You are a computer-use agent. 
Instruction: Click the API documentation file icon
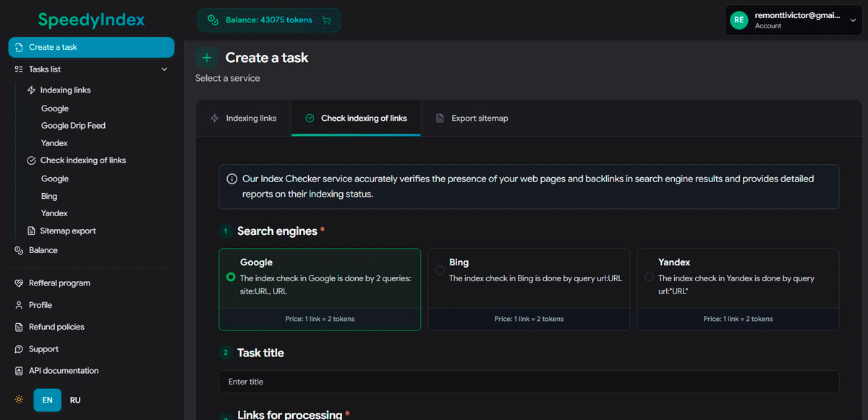pyautogui.click(x=19, y=371)
